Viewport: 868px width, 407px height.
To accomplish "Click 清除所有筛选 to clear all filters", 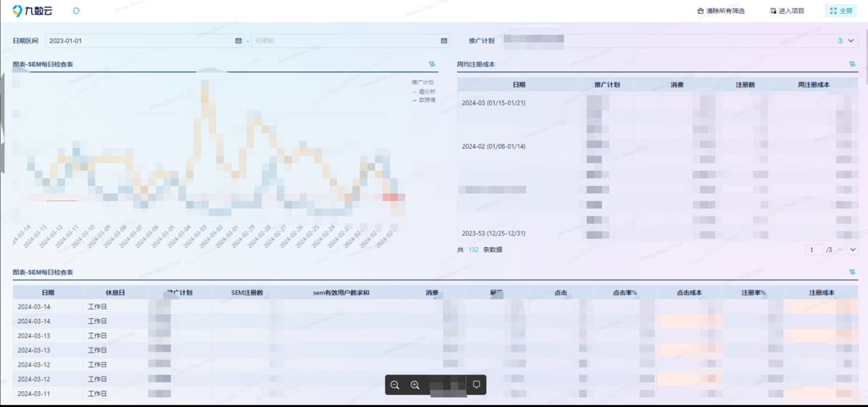I will [720, 11].
